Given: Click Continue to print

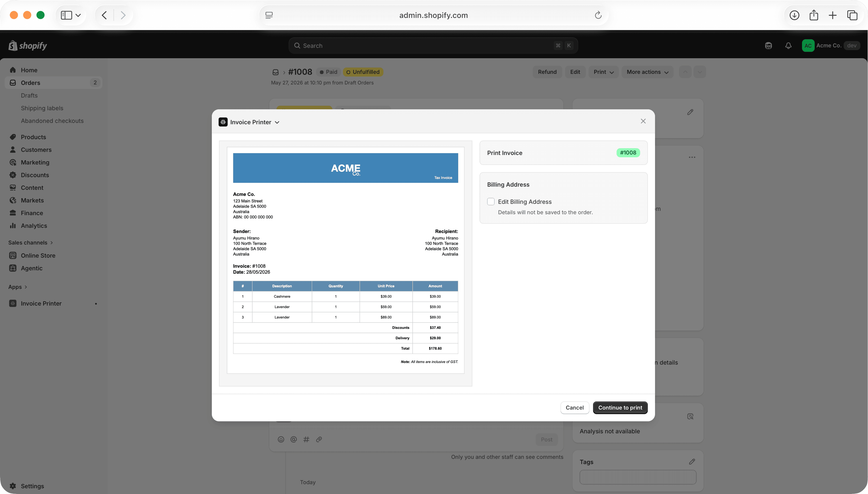Looking at the screenshot, I should (x=620, y=407).
